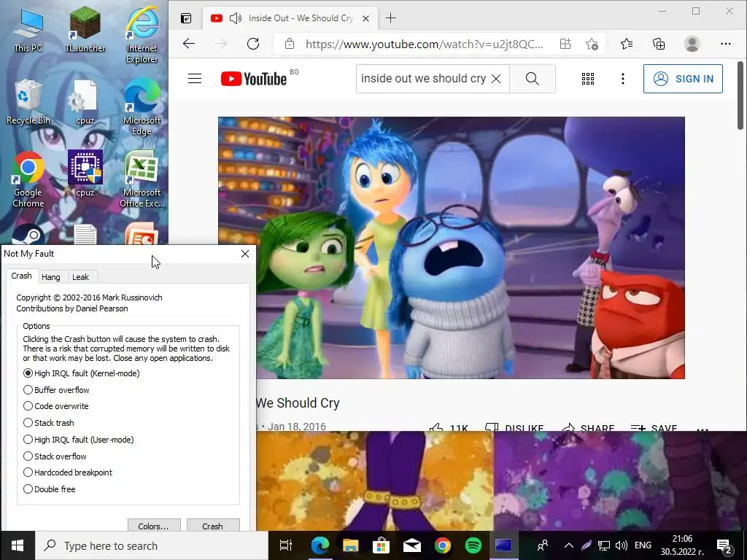Image resolution: width=747 pixels, height=560 pixels.
Task: Switch to Hang tab in Not My Fault
Action: click(51, 277)
